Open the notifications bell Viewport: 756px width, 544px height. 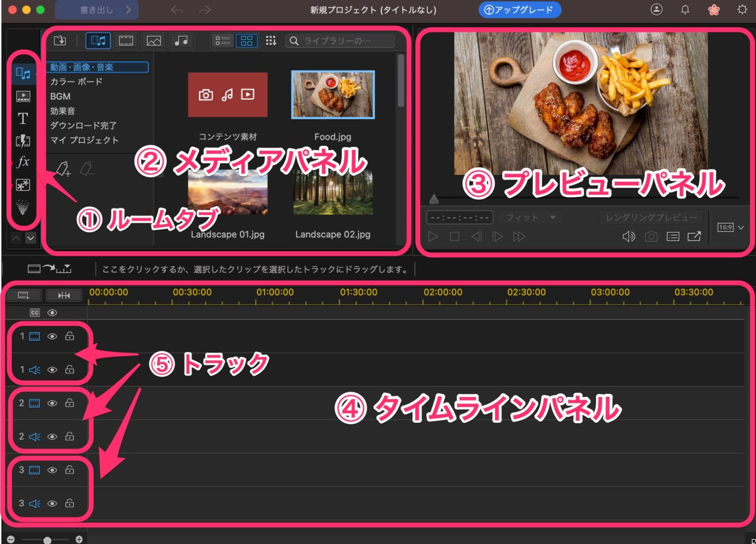(685, 9)
